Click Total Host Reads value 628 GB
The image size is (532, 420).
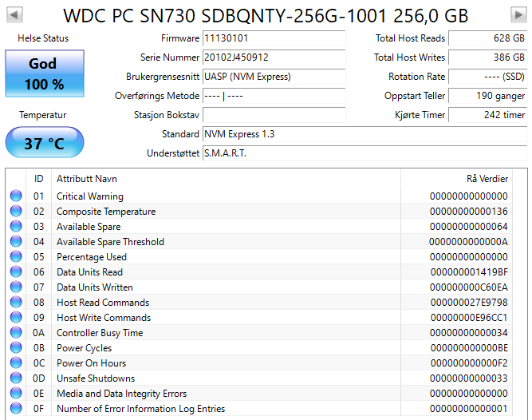488,38
